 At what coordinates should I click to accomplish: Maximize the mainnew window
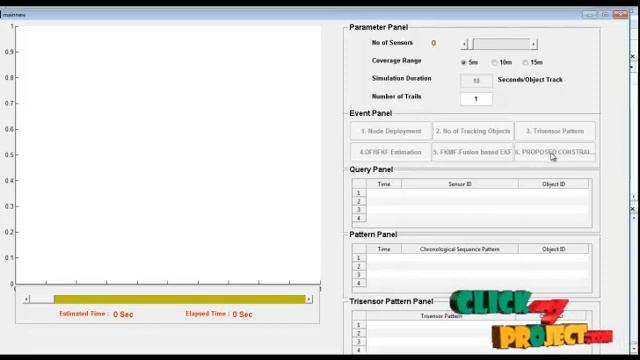pos(605,14)
